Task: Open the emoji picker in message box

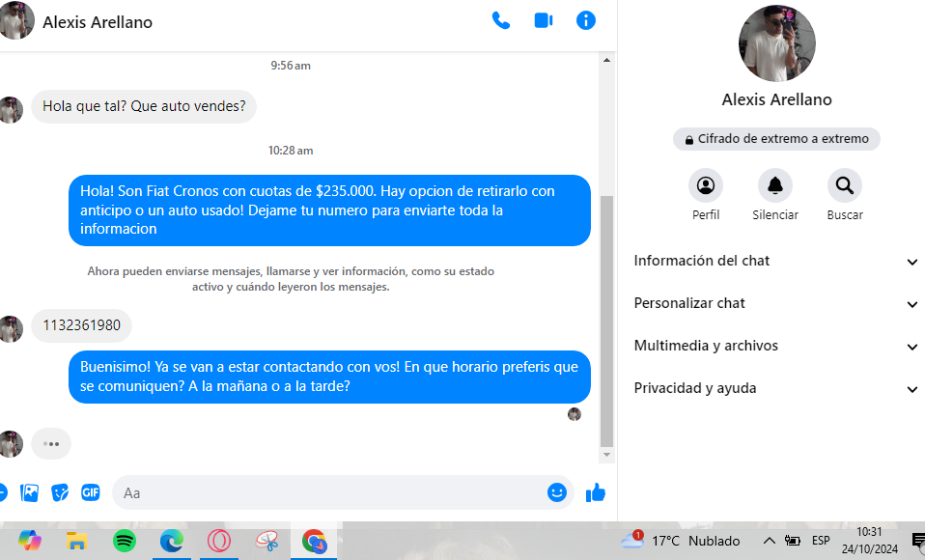Action: tap(556, 492)
